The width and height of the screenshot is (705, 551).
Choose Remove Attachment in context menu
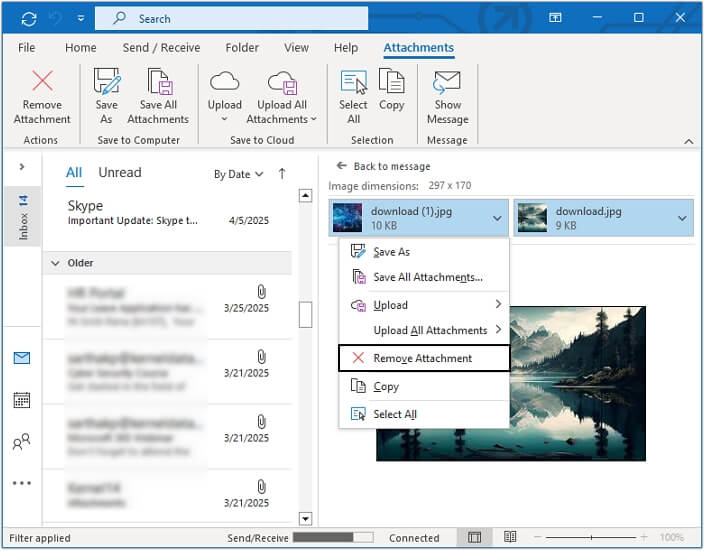click(424, 358)
